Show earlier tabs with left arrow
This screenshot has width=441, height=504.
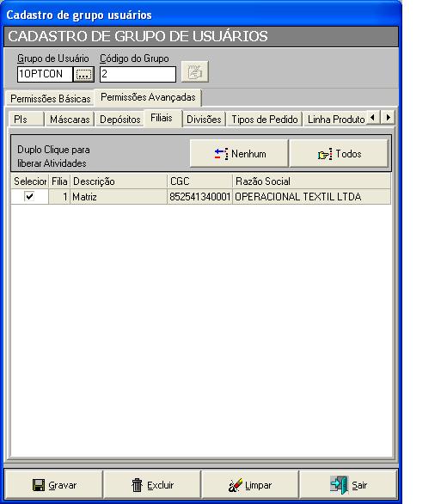372,117
